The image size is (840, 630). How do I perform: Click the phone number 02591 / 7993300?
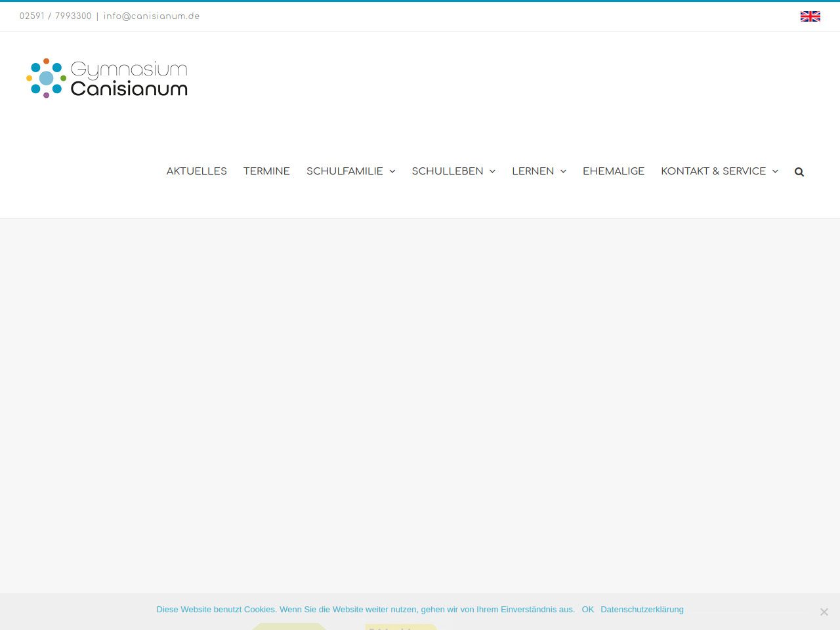click(56, 16)
